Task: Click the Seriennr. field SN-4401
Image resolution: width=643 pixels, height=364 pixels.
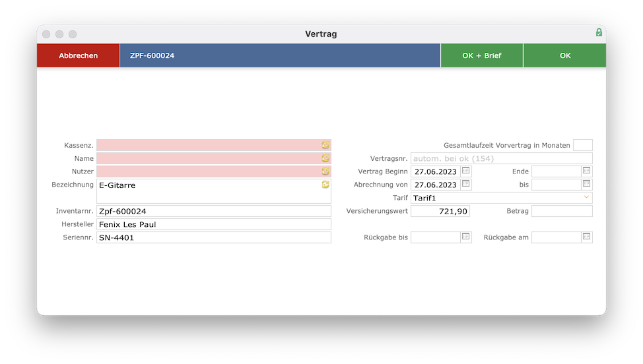Action: click(x=214, y=237)
